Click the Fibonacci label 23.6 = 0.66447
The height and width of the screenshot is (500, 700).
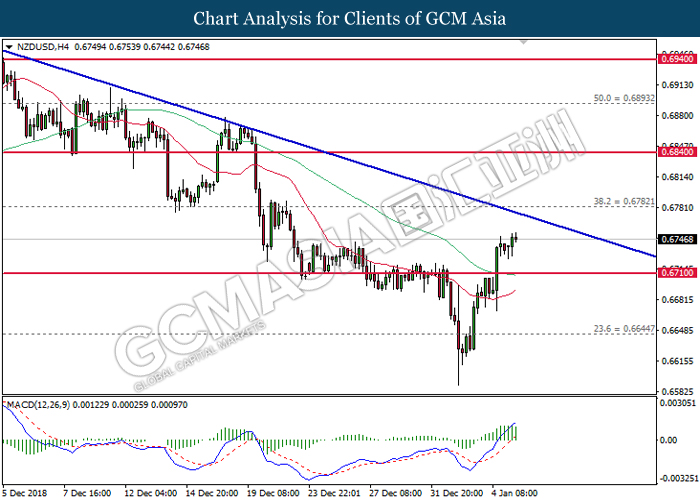624,329
